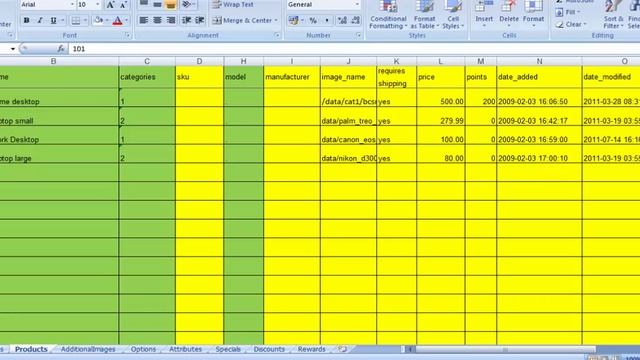Viewport: 640px width, 360px height.
Task: Open the Fill menu
Action: [x=568, y=12]
